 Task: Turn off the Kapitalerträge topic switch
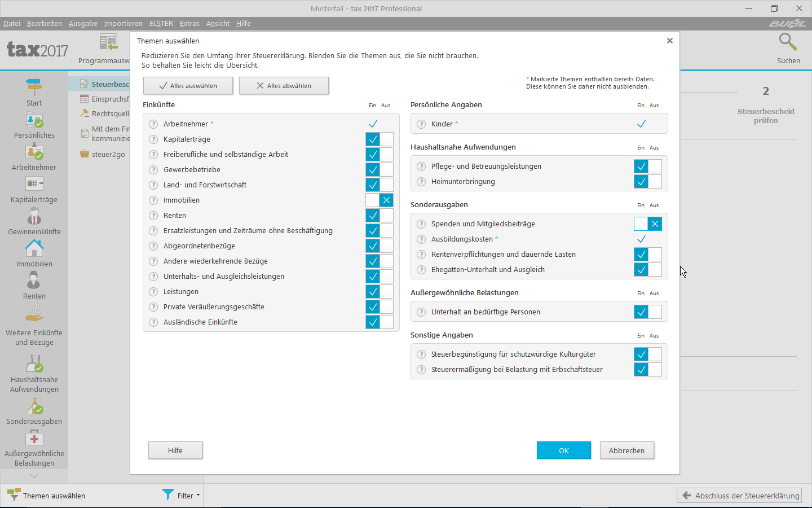[386, 139]
